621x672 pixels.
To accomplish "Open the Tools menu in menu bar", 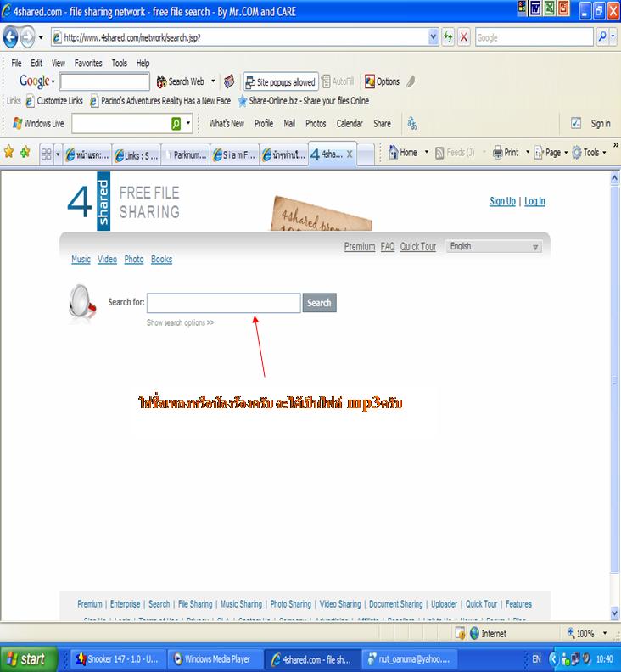I will click(119, 63).
